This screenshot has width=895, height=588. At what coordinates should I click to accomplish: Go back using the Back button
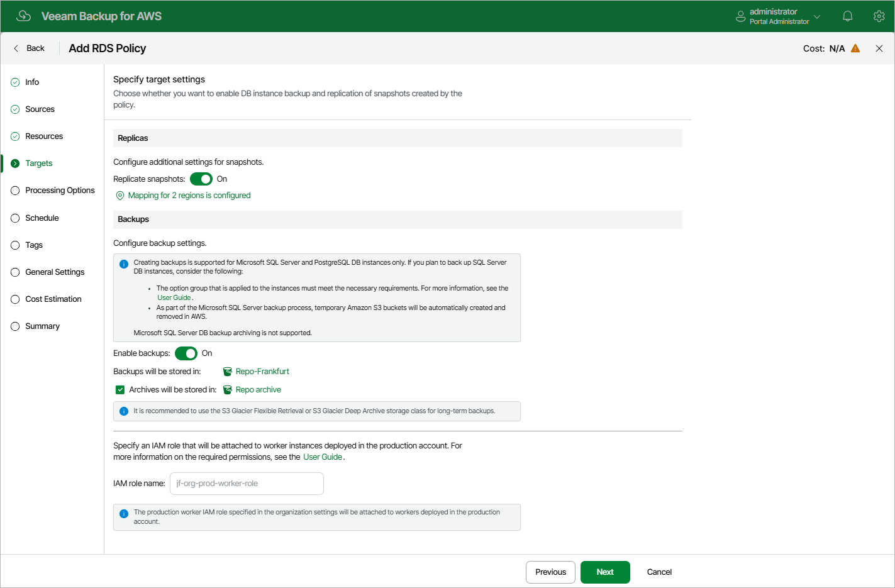point(29,48)
